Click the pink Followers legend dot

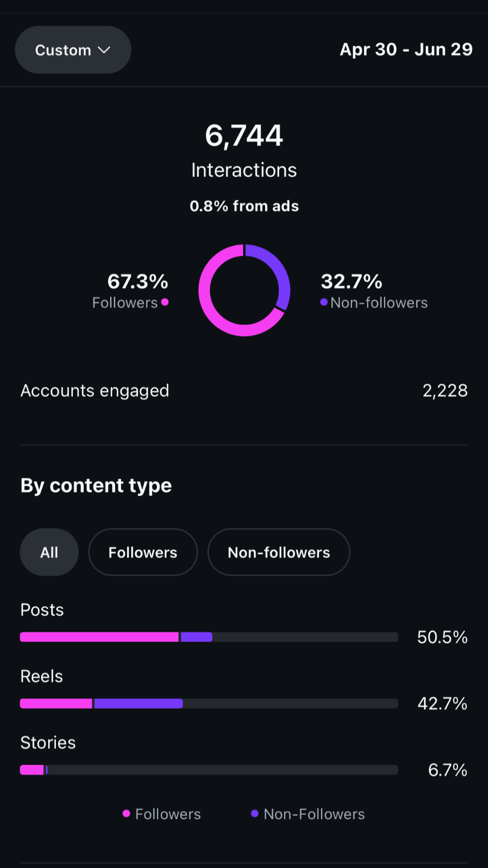click(x=126, y=814)
